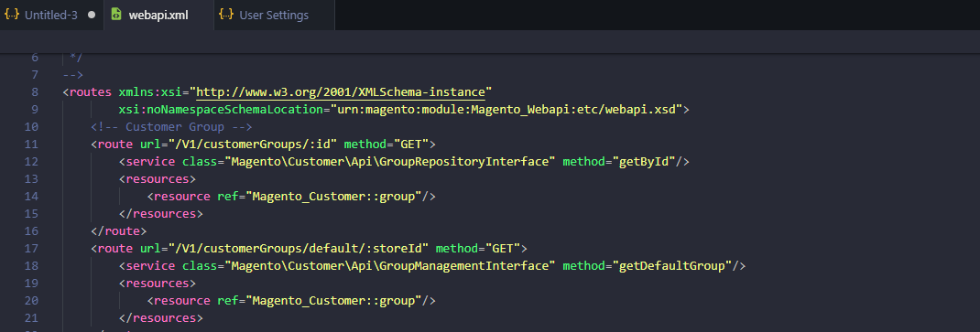Select the webapi.xml tab
Viewport: 980px width, 332px height.
pos(159,15)
